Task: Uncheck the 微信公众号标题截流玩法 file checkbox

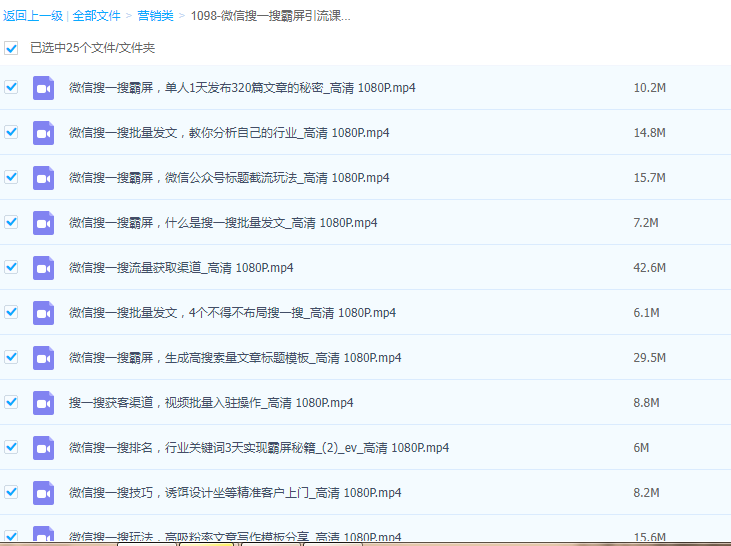Action: 11,177
